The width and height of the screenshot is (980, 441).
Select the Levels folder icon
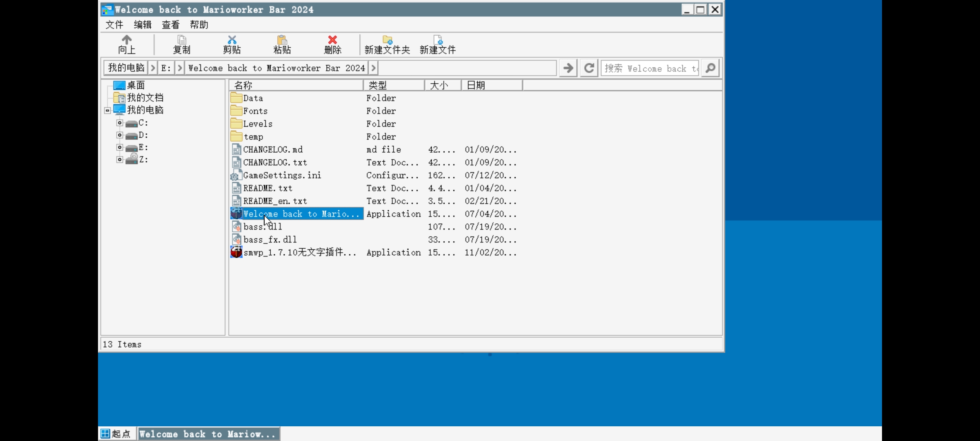tap(236, 123)
